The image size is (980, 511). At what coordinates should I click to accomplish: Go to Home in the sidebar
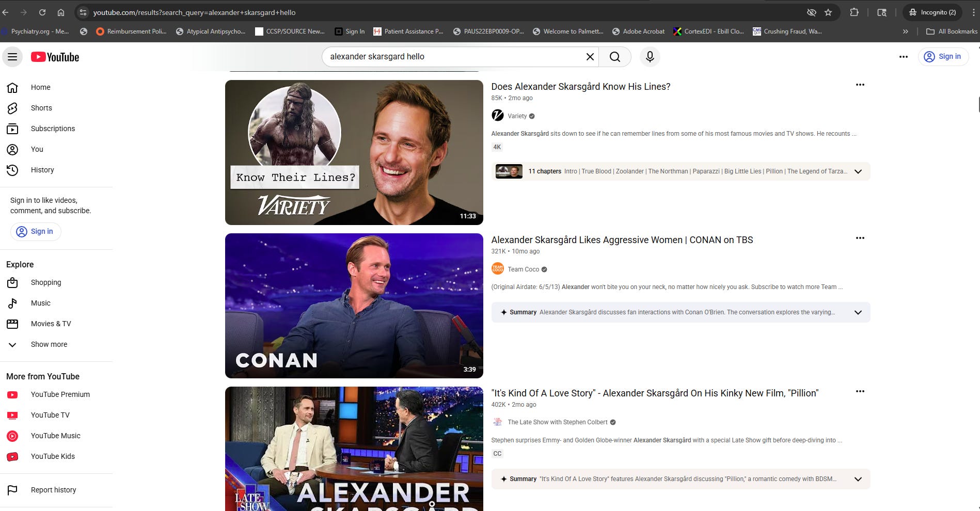(x=56, y=87)
